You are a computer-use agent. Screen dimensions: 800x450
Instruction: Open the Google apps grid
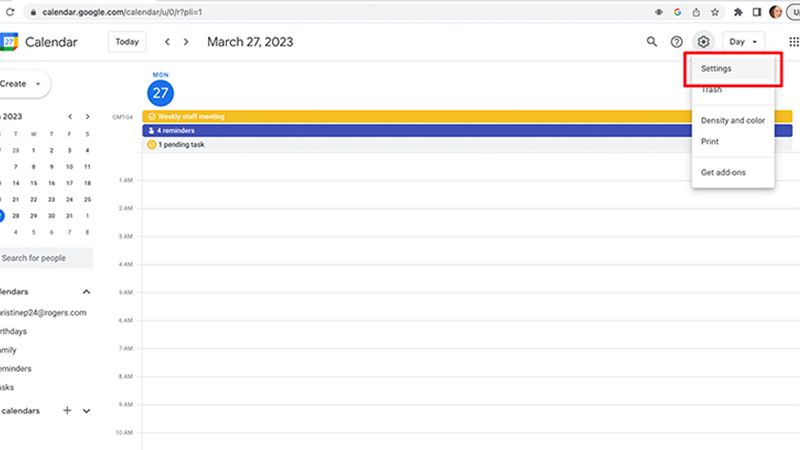[794, 42]
